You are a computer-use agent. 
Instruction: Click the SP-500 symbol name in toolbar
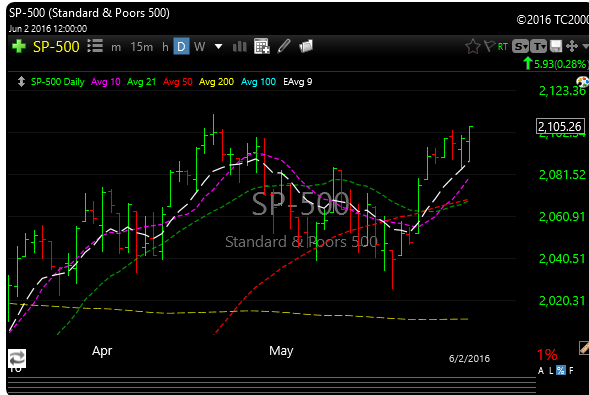(56, 47)
